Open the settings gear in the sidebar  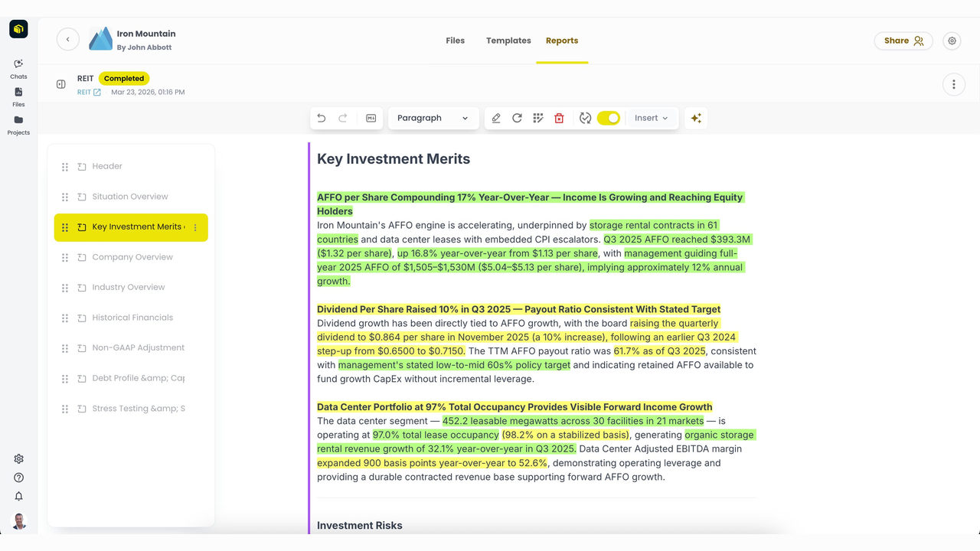[19, 459]
